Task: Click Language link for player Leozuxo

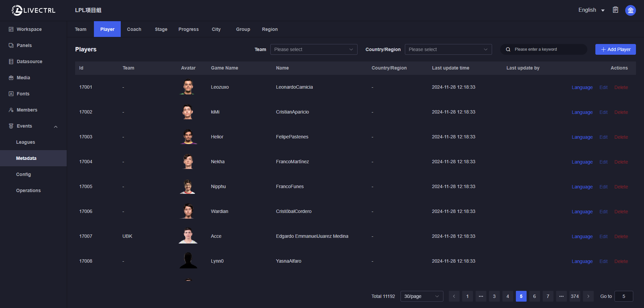Action: pos(582,87)
